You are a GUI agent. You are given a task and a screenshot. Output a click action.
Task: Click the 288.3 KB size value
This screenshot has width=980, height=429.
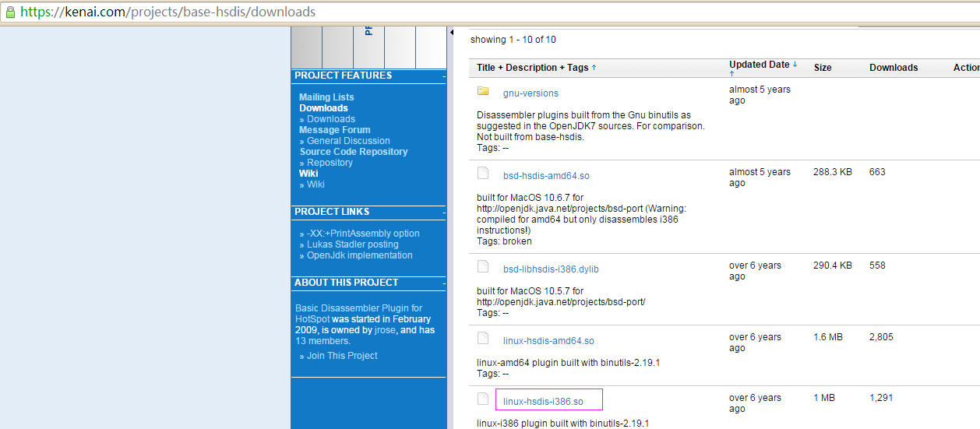pos(833,172)
